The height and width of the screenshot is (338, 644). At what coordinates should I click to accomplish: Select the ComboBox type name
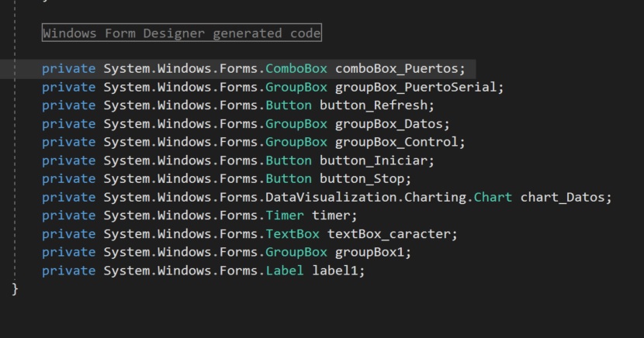click(x=296, y=68)
